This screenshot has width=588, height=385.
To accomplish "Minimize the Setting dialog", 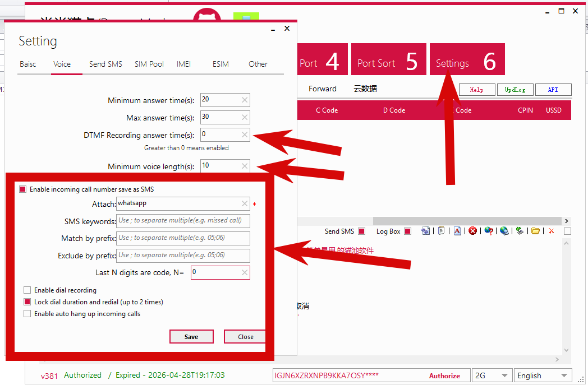I will click(273, 29).
